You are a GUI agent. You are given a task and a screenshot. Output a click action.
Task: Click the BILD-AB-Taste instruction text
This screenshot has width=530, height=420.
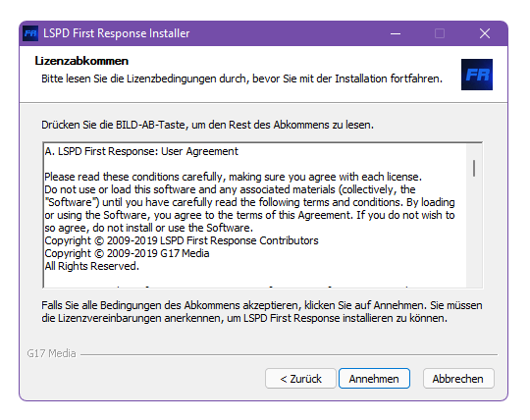coord(207,125)
